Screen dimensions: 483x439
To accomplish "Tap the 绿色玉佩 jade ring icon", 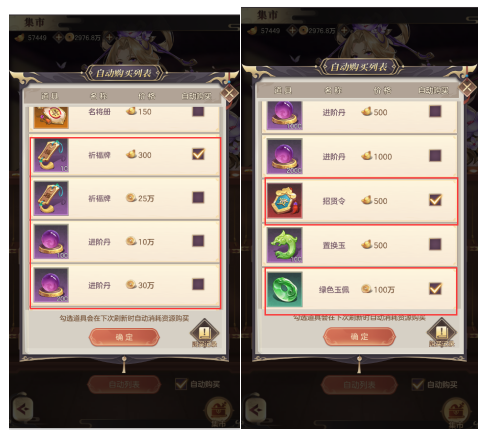I will point(285,289).
